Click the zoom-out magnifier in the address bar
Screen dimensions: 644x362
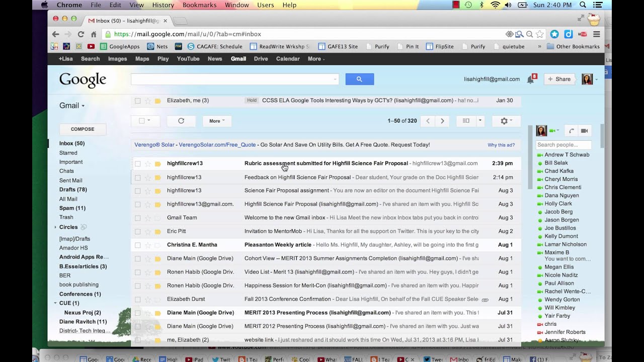tap(529, 34)
